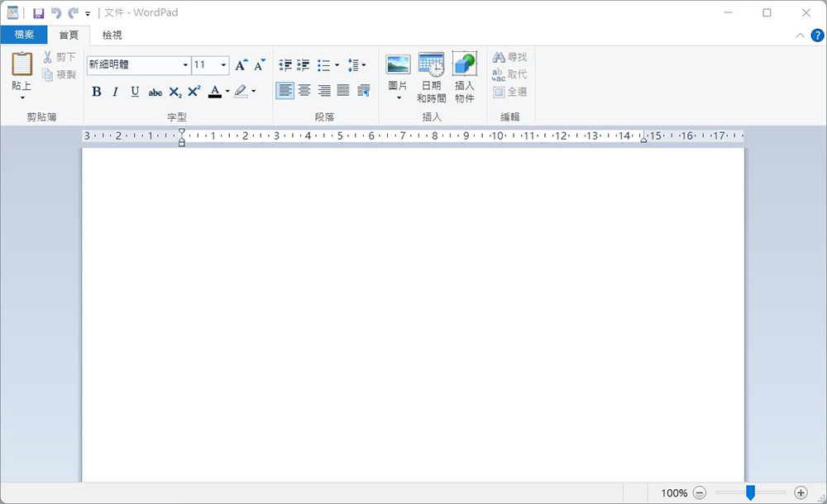Toggle underline formatting
This screenshot has width=827, height=504.
(135, 92)
